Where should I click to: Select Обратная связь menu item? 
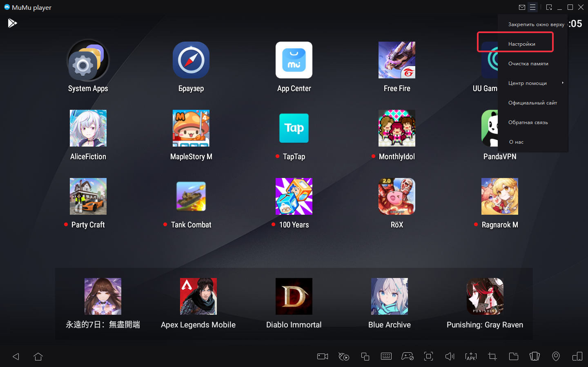[533, 122]
